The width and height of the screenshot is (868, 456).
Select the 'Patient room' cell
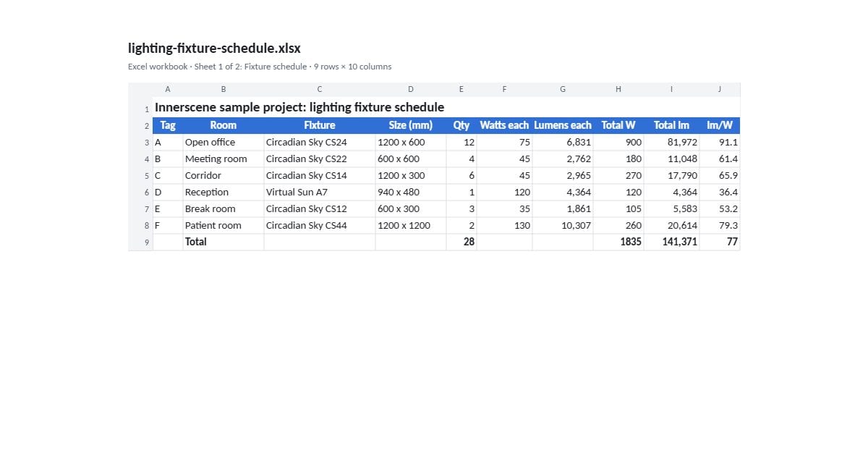point(224,226)
